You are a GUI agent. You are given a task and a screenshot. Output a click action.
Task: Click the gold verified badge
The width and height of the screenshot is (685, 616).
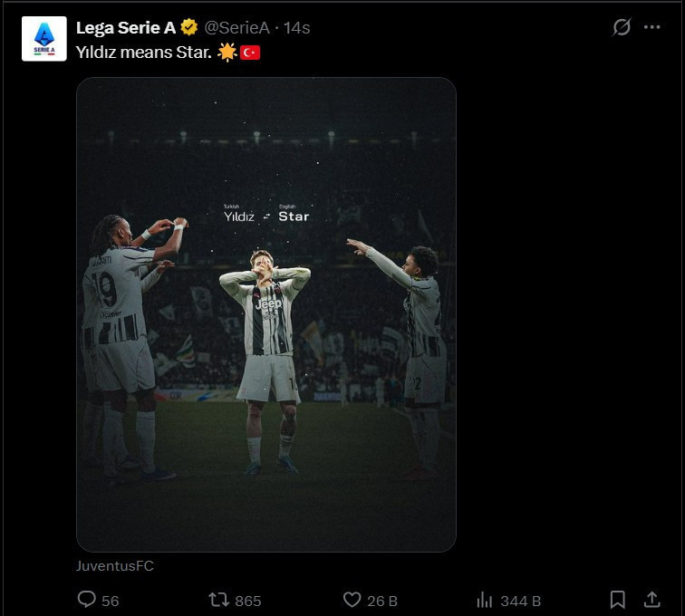click(189, 28)
